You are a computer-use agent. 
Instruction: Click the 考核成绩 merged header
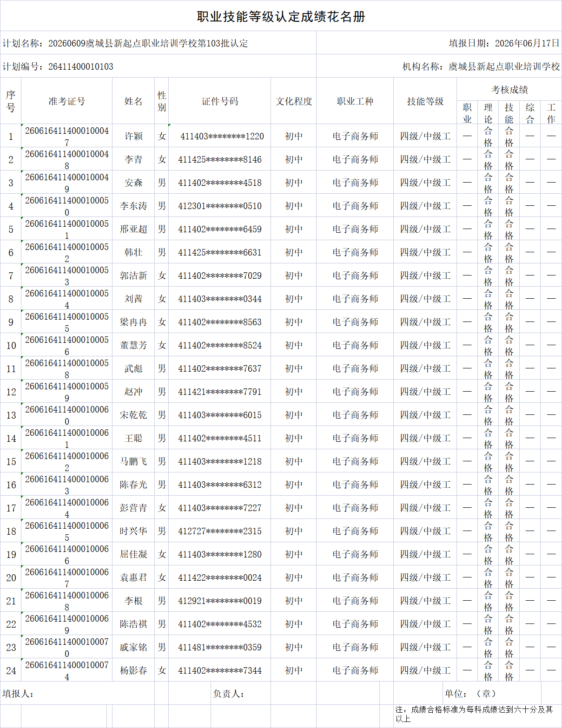click(509, 90)
